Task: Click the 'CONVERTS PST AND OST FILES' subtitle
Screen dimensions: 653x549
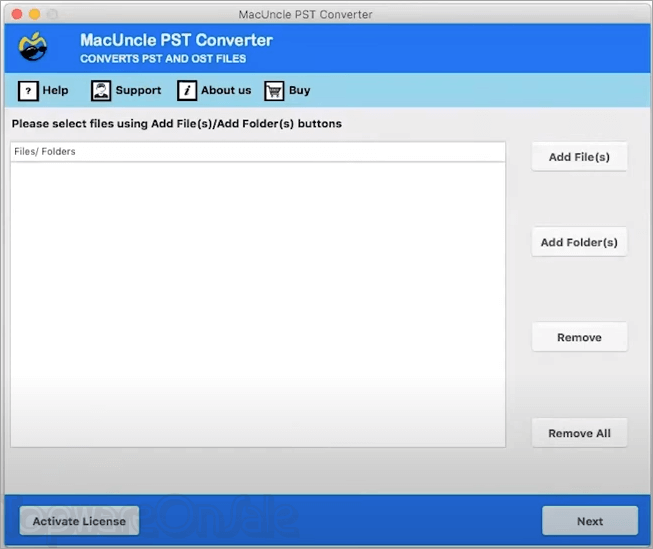Action: (x=163, y=59)
